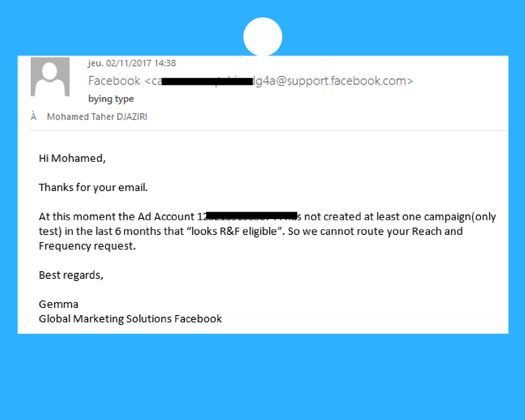Click the greeting Hi Mohamed
Image resolution: width=525 pixels, height=420 pixels.
pyautogui.click(x=72, y=158)
